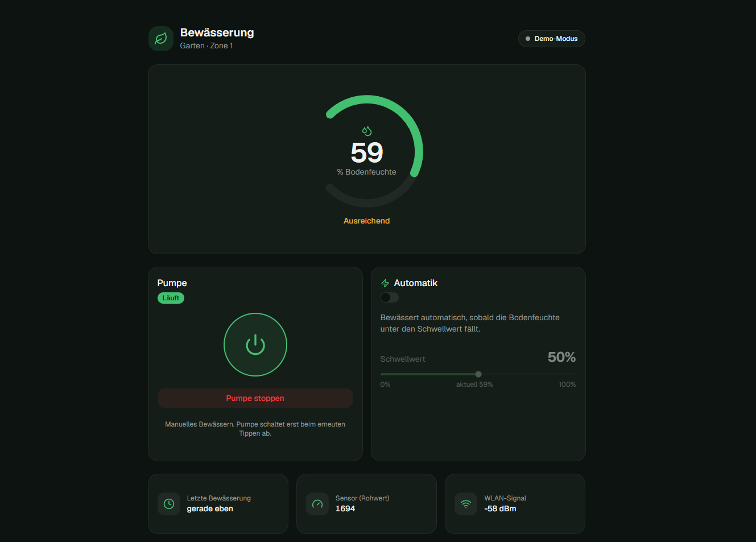Viewport: 756px width, 542px height.
Task: Click the WLAN-Signal label
Action: click(505, 498)
